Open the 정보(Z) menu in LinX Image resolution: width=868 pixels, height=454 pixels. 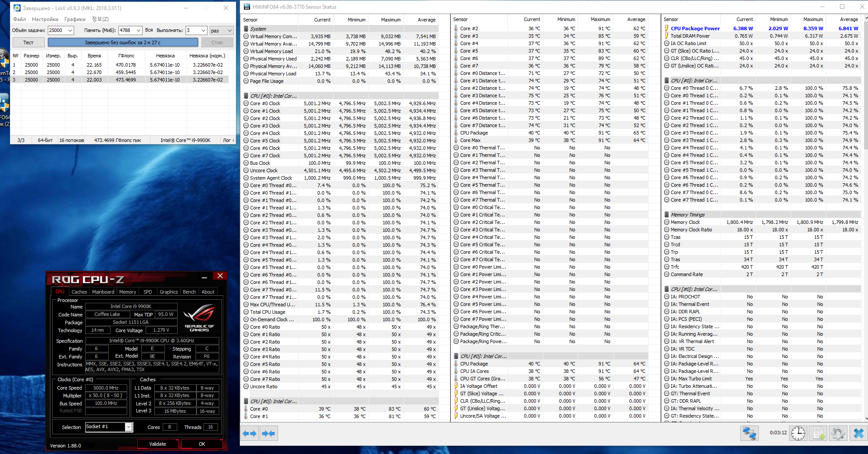[x=100, y=19]
